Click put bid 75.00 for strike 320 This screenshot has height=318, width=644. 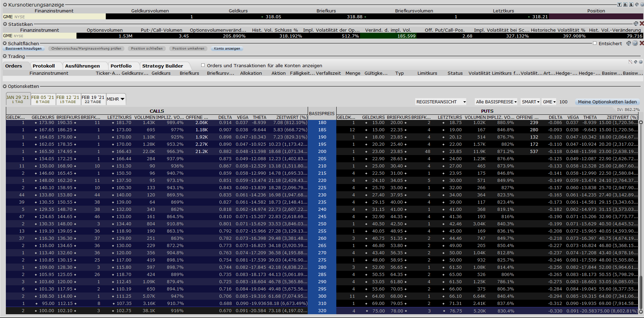378,311
